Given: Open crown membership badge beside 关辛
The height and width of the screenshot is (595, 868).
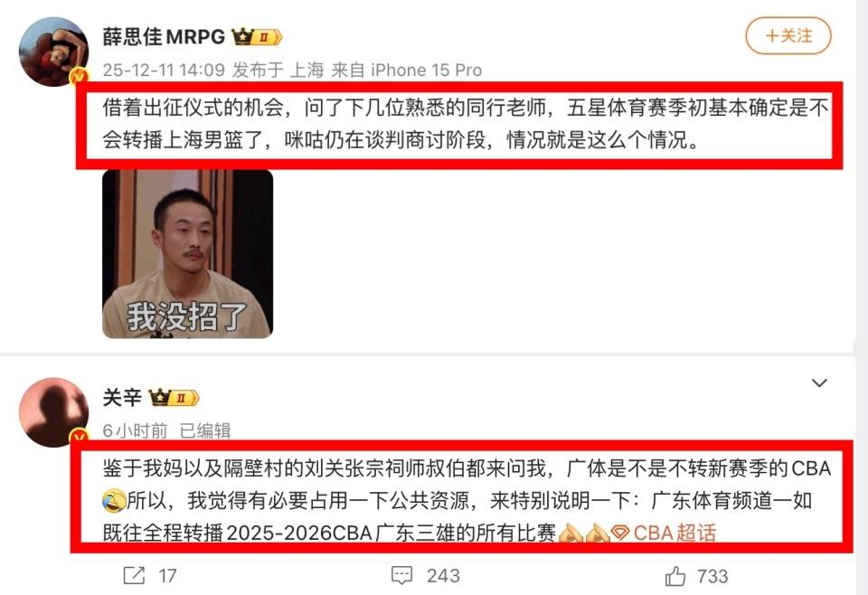Looking at the screenshot, I should (174, 397).
